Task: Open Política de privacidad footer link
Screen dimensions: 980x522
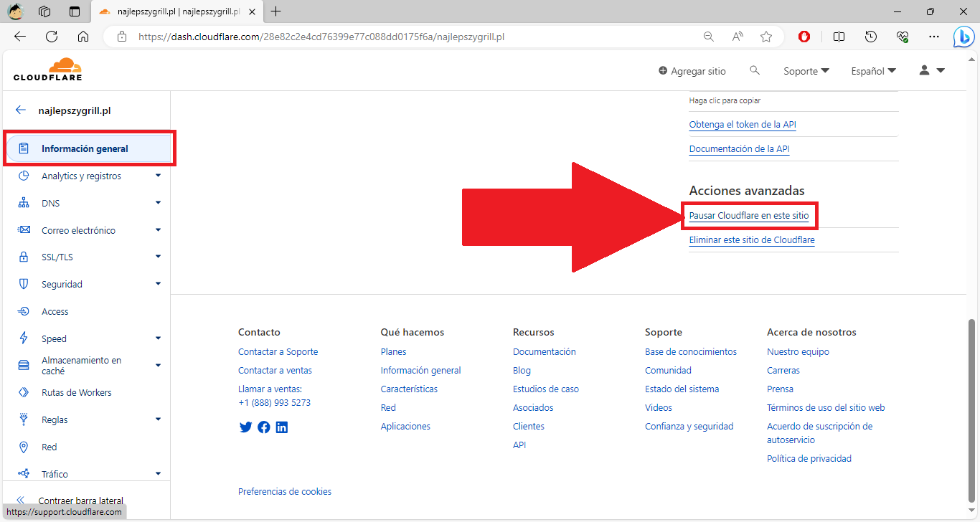Action: [x=809, y=458]
